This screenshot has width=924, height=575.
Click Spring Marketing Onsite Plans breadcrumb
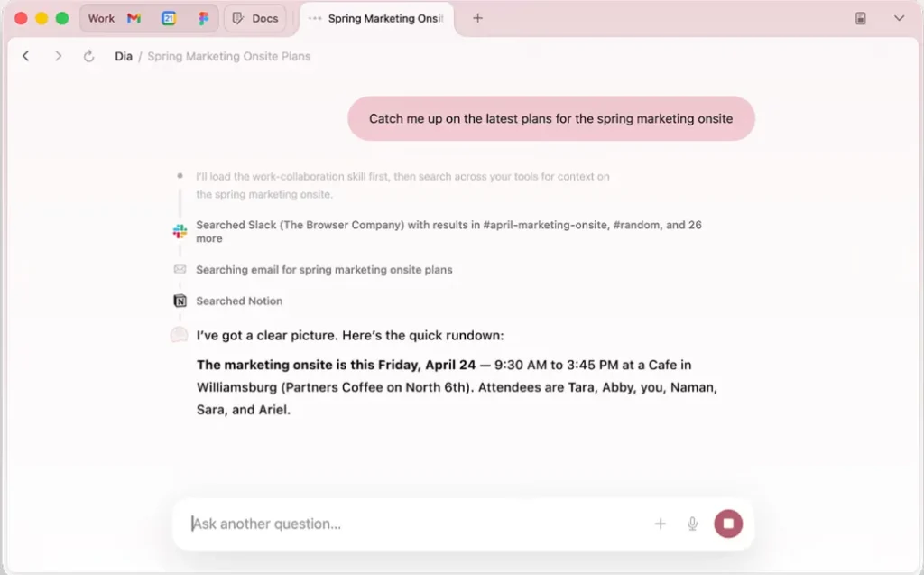tap(228, 56)
